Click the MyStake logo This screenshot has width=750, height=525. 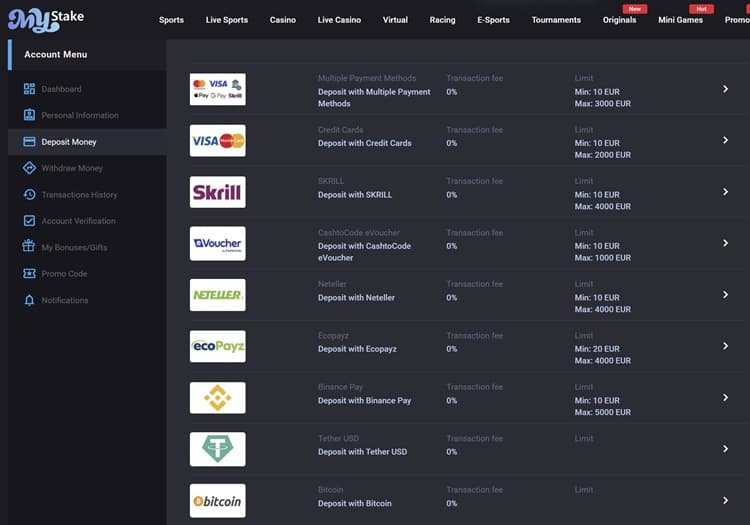[x=46, y=21]
